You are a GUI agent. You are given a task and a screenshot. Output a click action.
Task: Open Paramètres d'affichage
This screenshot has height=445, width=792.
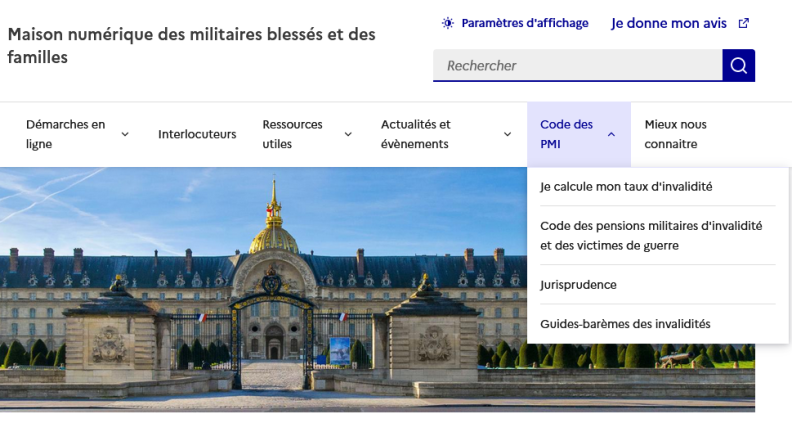pos(515,23)
